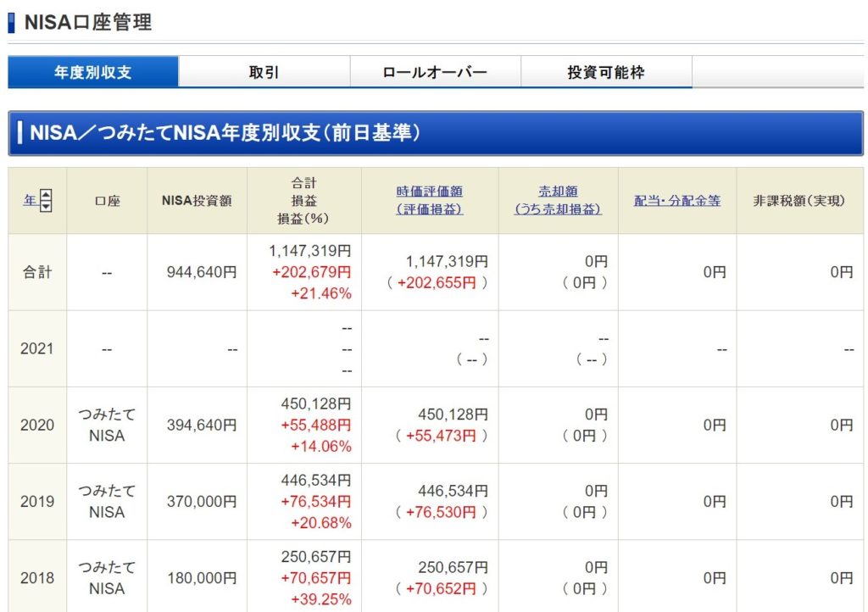Click the 年 column header link
Viewport: 868px width, 612px height.
pos(30,201)
